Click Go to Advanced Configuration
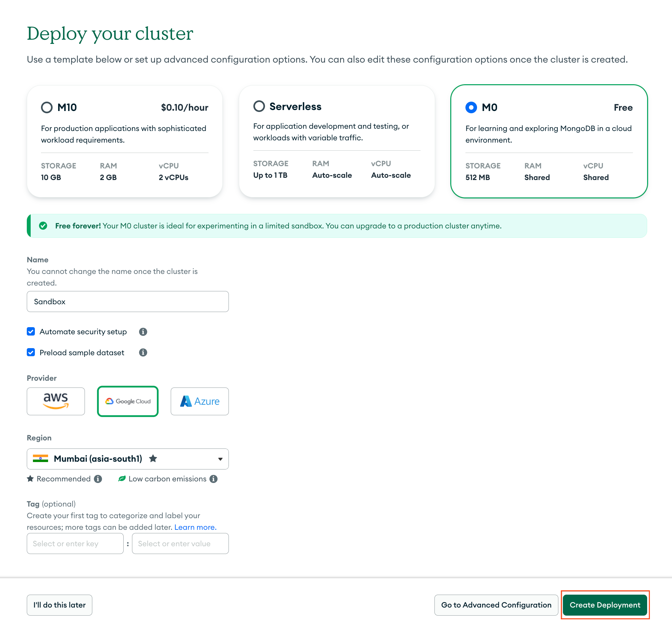 pos(496,605)
